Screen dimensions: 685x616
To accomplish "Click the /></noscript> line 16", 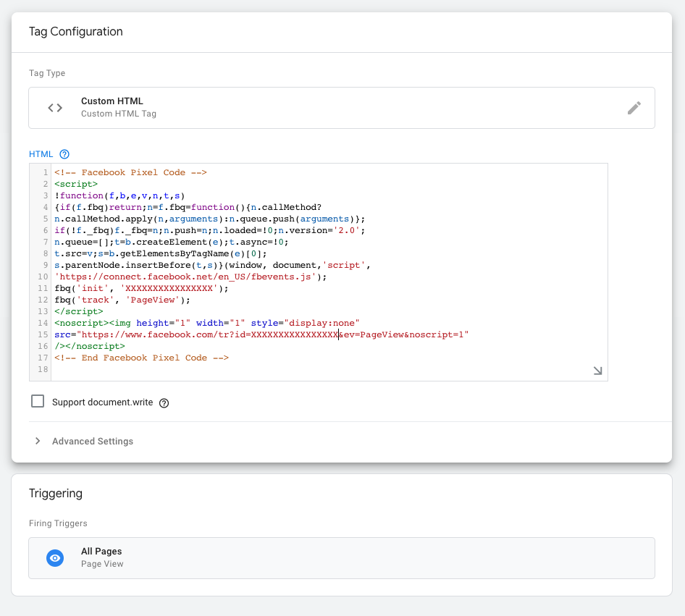I will [90, 346].
